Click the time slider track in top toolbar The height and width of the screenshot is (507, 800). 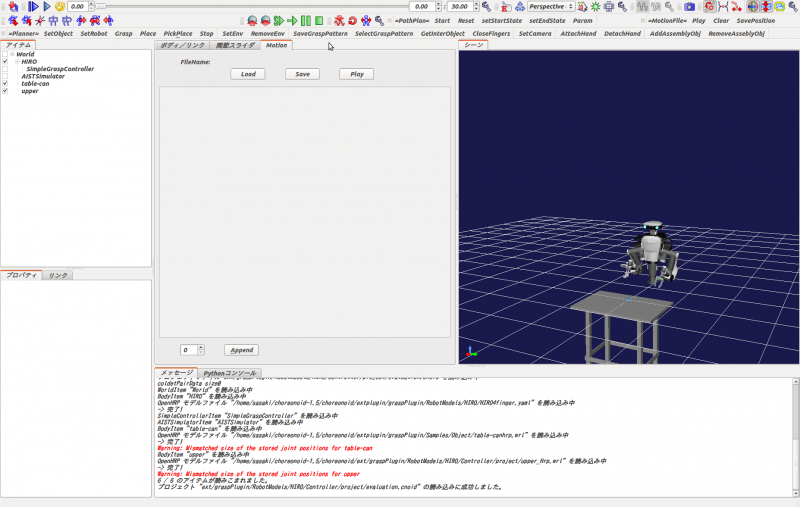click(250, 6)
